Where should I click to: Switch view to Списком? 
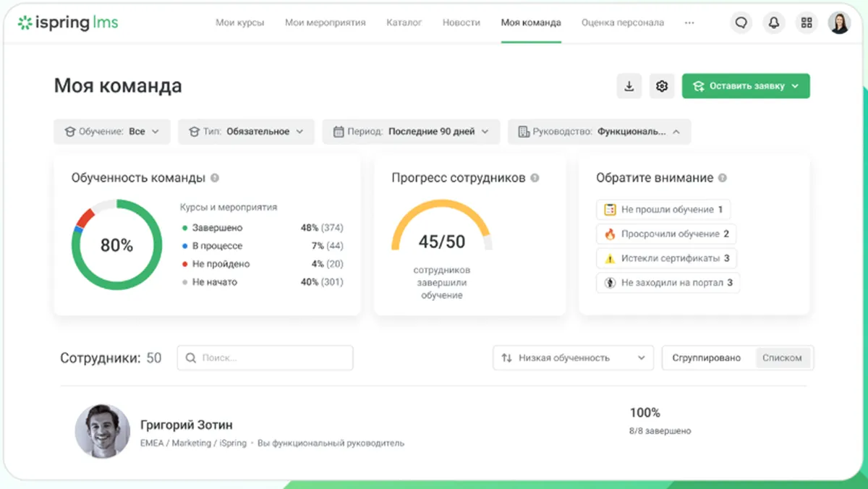point(782,358)
